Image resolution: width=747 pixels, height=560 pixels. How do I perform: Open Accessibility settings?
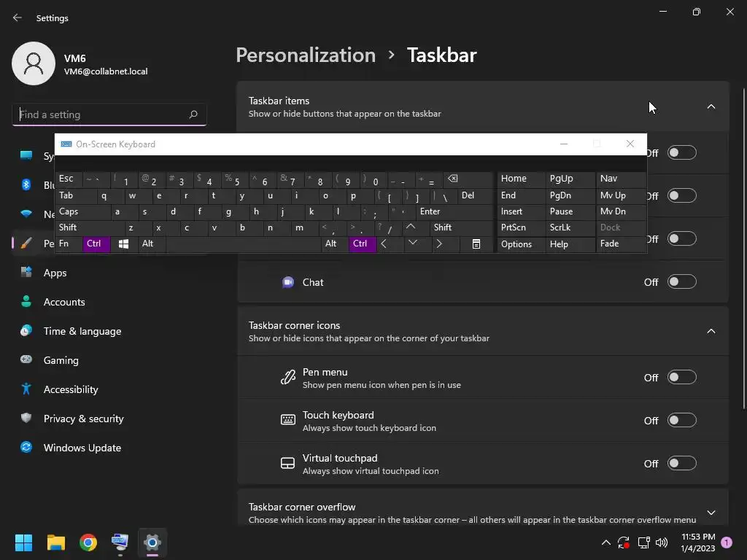point(71,389)
